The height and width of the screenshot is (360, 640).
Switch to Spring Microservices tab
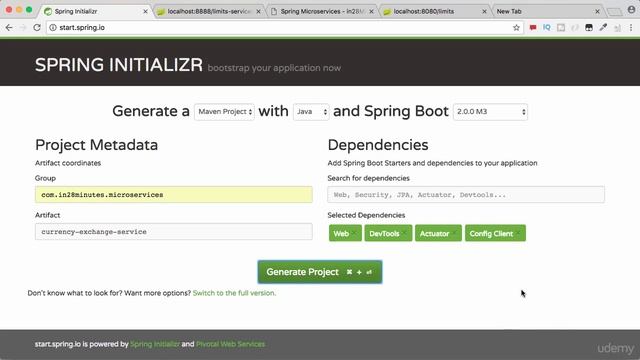[322, 11]
